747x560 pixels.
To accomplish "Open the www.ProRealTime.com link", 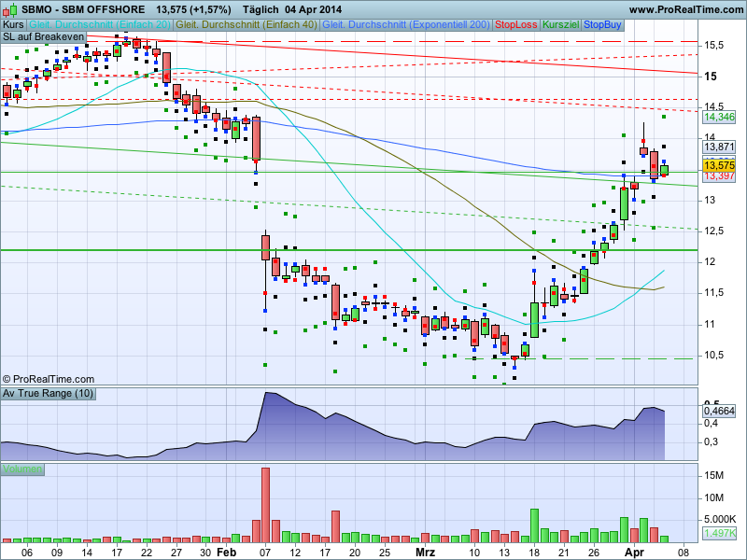I will 687,9.
